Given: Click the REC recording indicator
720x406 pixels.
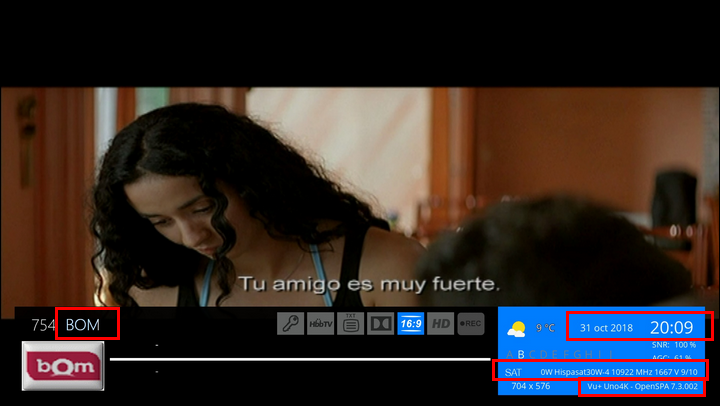Looking at the screenshot, I should pos(471,324).
